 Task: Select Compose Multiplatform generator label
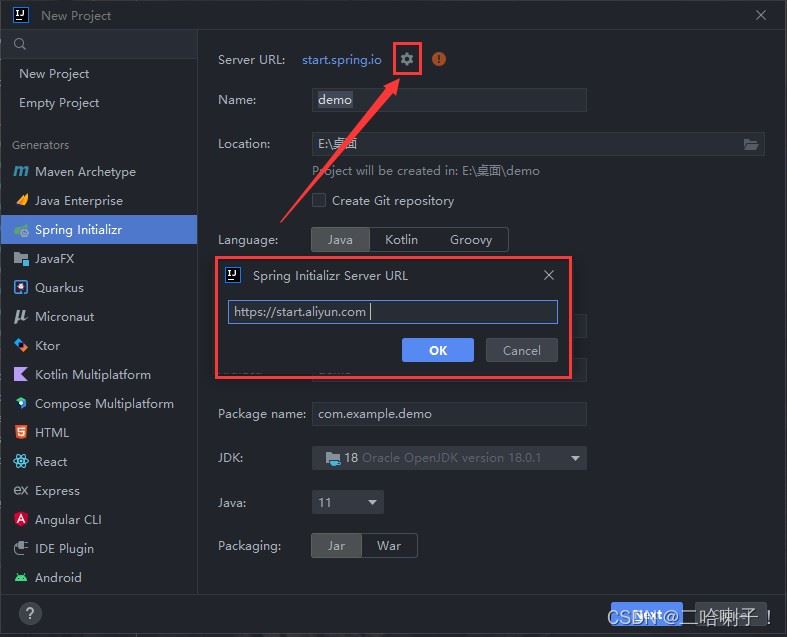click(x=104, y=404)
